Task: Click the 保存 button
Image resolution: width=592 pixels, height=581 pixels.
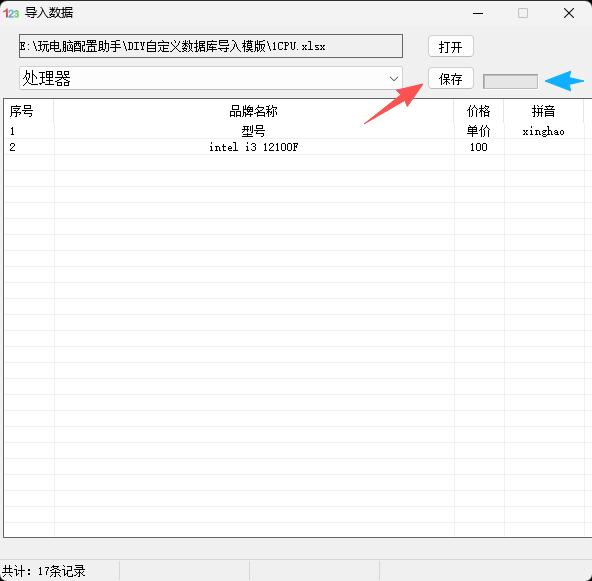Action: (450, 79)
